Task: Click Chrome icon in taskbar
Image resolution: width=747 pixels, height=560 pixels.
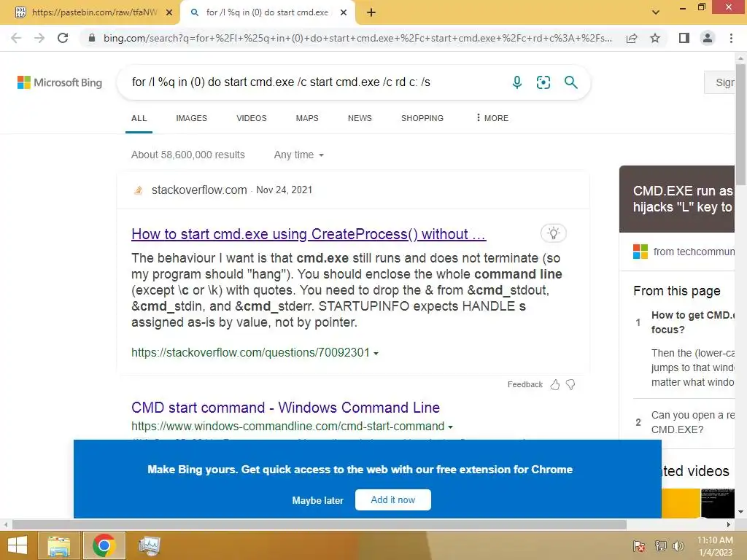Action: (x=104, y=545)
